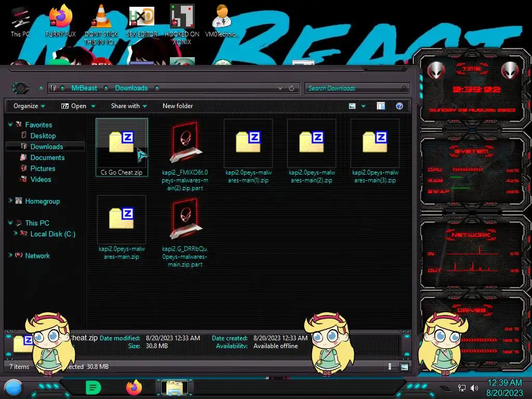Click the TIME gadget on the sidebar
Image resolution: width=532 pixels, height=399 pixels.
tap(472, 90)
